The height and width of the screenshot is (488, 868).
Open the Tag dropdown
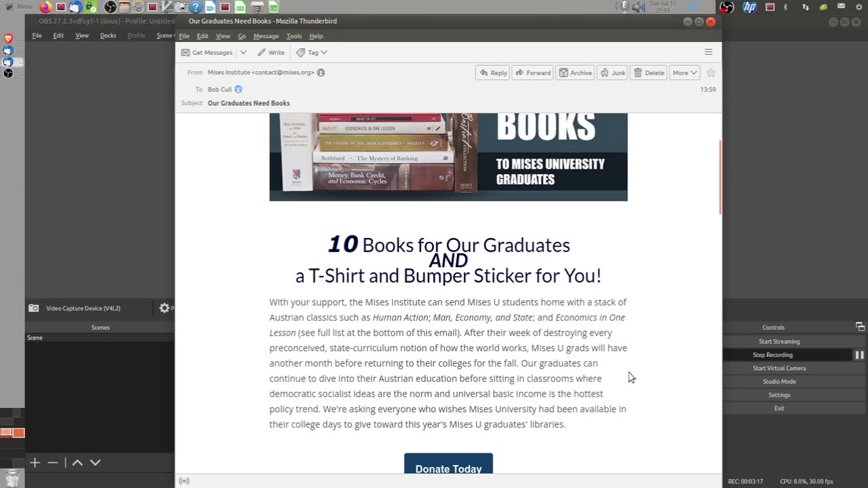[x=312, y=52]
